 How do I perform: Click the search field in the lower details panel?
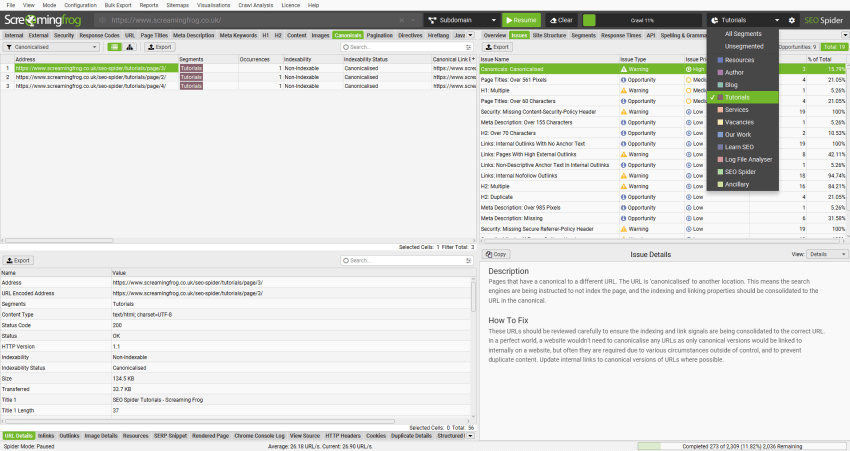[405, 260]
